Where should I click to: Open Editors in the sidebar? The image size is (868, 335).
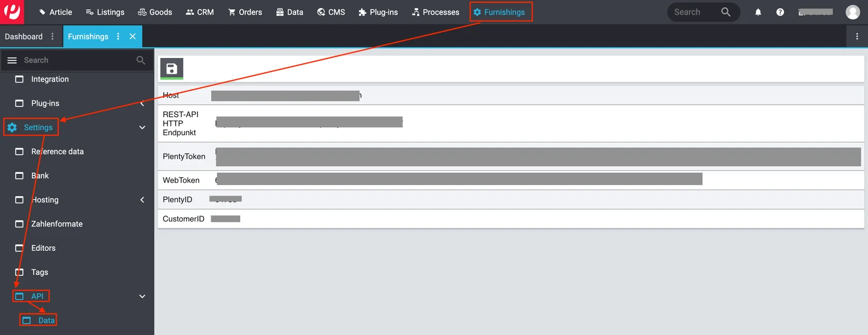pos(43,248)
